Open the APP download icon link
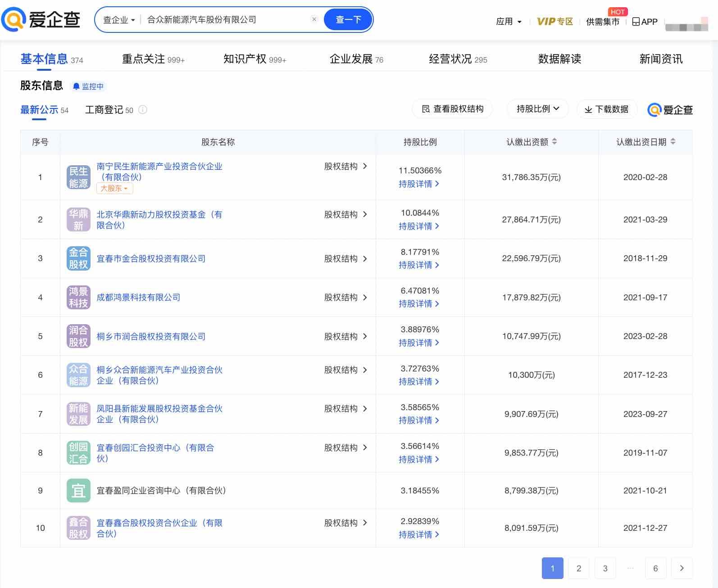This screenshot has width=718, height=588. click(x=645, y=22)
